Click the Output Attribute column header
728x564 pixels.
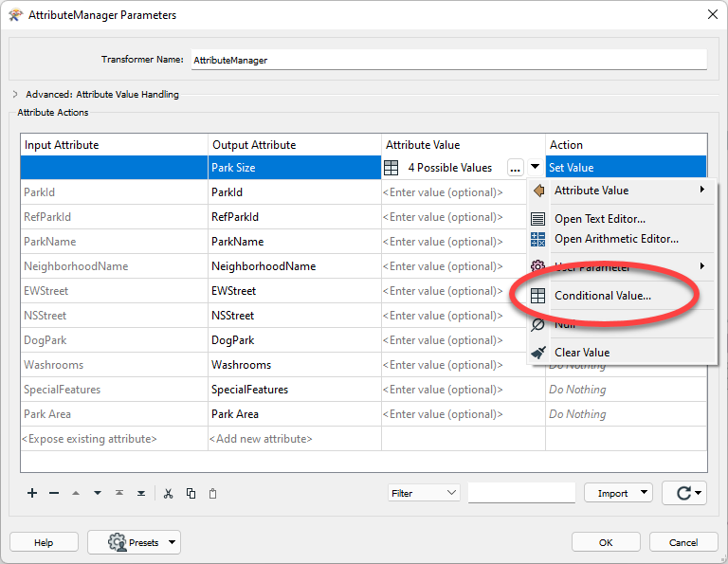coord(295,145)
